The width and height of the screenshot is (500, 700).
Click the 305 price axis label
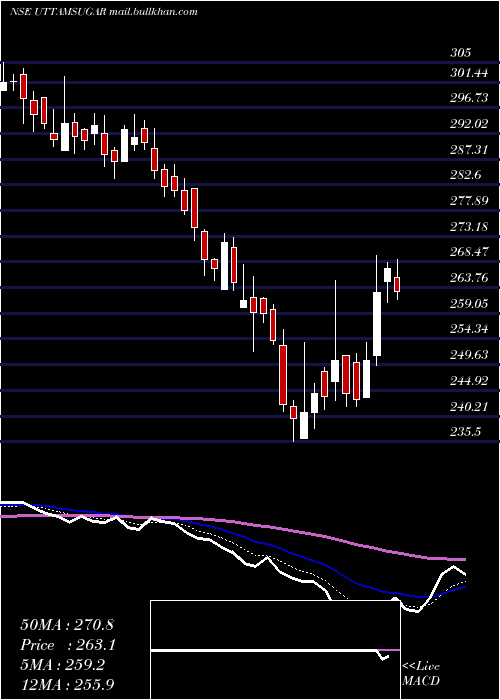point(460,53)
